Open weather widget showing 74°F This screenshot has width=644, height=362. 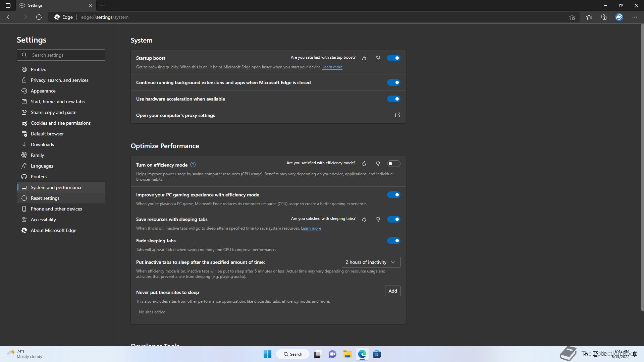[x=24, y=354]
